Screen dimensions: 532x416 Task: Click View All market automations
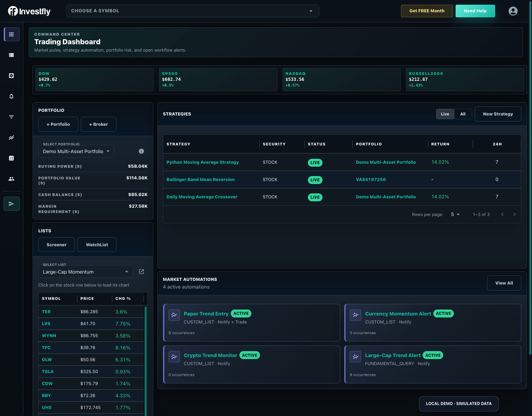pos(504,283)
